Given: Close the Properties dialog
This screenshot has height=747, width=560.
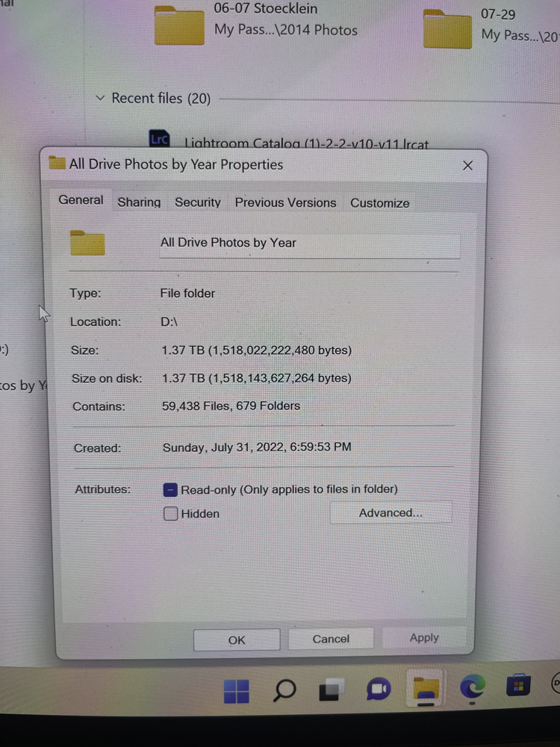Looking at the screenshot, I should 467,165.
